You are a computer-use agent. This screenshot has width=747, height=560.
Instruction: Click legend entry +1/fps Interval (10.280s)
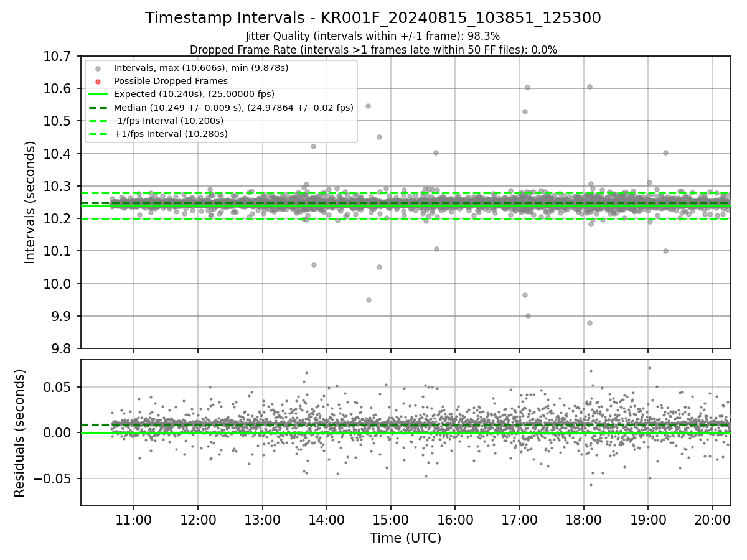(x=171, y=134)
